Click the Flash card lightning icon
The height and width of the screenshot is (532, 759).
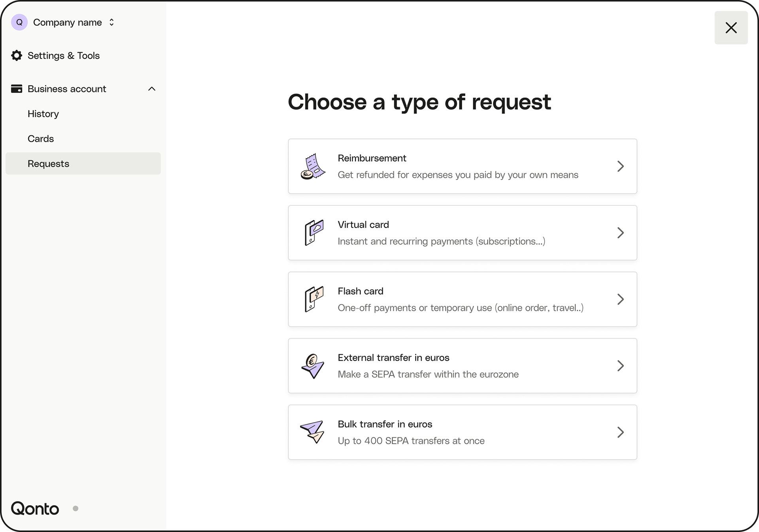(314, 299)
